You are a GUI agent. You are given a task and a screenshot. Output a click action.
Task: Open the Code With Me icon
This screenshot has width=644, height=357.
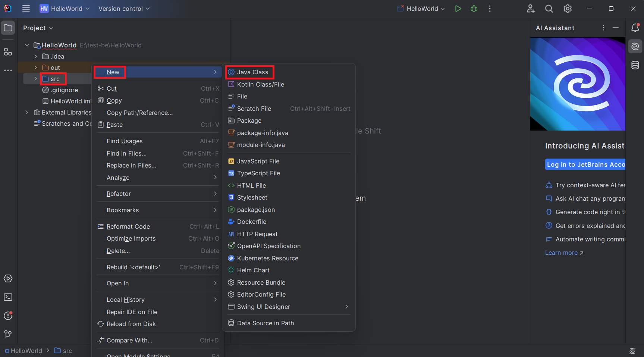[531, 9]
